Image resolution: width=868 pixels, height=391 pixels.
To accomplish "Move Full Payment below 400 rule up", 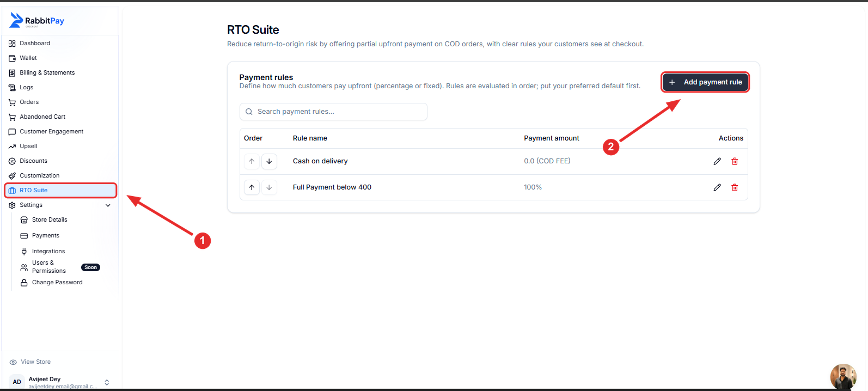I will click(252, 187).
